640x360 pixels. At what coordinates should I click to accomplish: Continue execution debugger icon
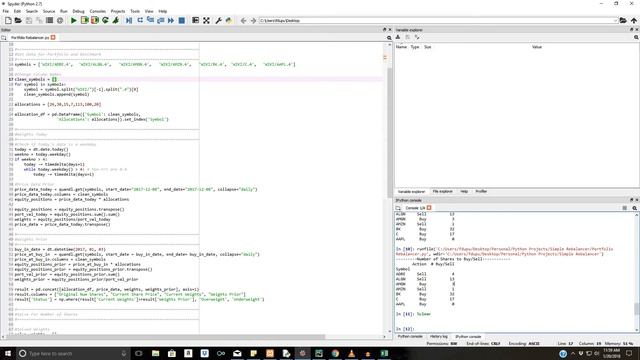[171, 20]
